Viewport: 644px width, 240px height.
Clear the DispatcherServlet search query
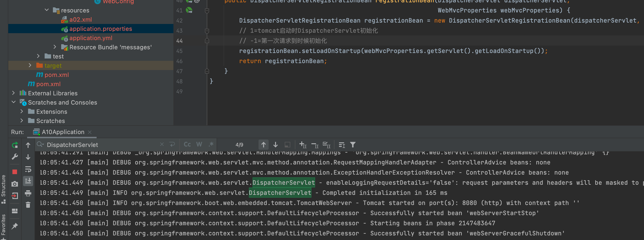(x=162, y=144)
